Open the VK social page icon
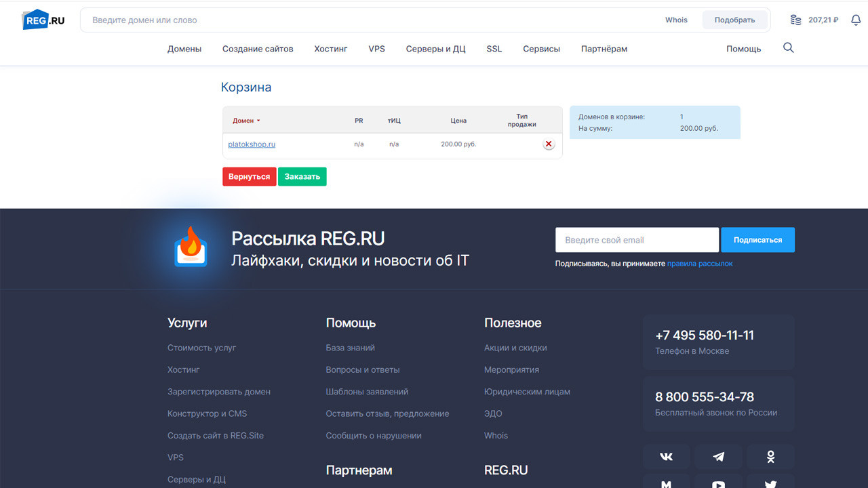 pyautogui.click(x=666, y=457)
